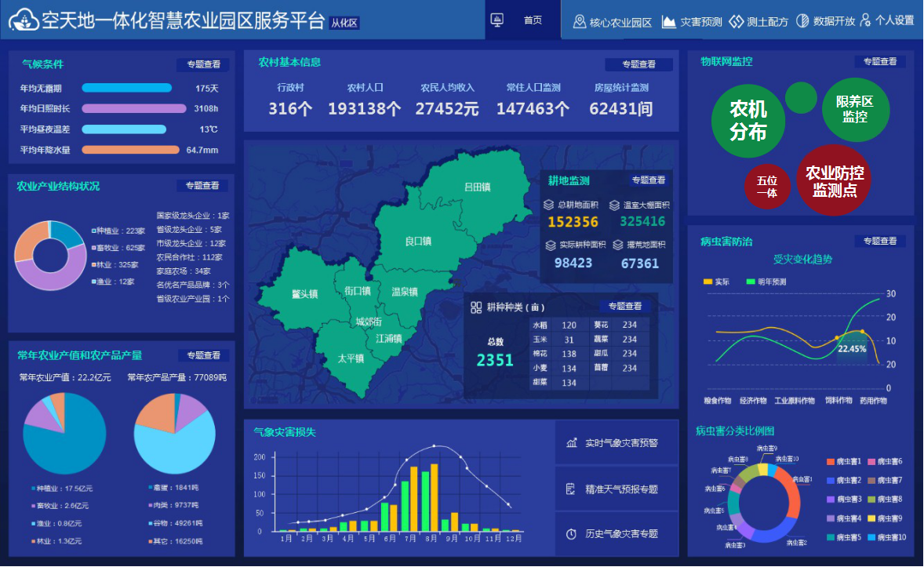Click the platform cloud logo icon
Image resolution: width=924 pixels, height=567 pixels.
point(24,20)
